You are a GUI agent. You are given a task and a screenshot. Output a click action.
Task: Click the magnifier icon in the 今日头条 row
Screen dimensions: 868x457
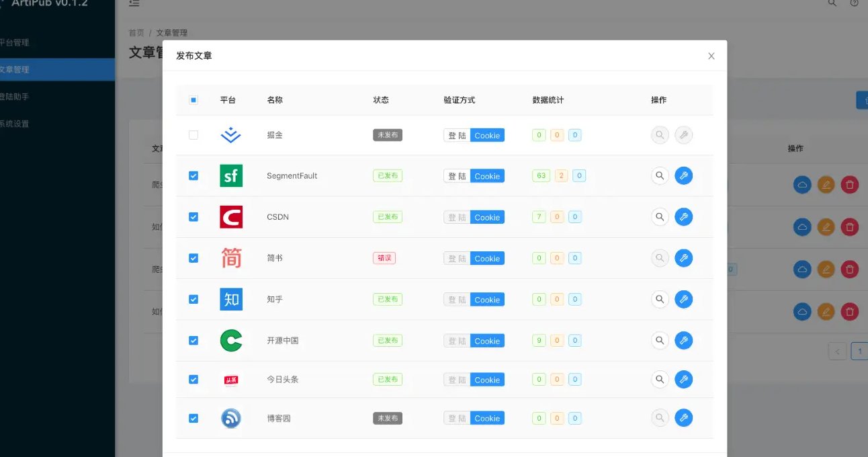(660, 380)
